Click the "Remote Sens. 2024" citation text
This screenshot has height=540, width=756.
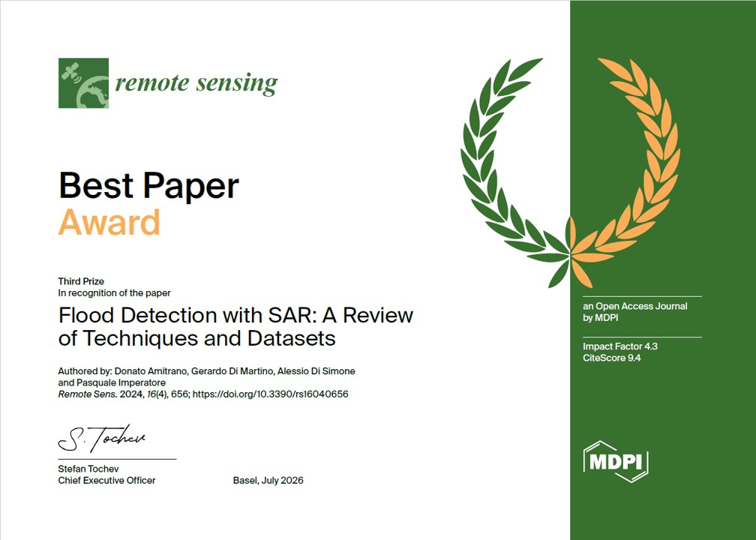coord(100,394)
